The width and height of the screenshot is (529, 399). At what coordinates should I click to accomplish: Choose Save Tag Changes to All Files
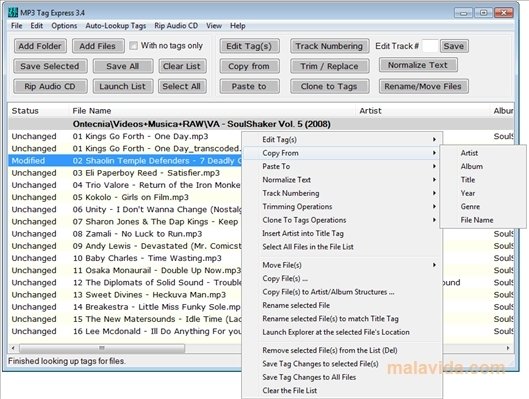tap(342, 377)
